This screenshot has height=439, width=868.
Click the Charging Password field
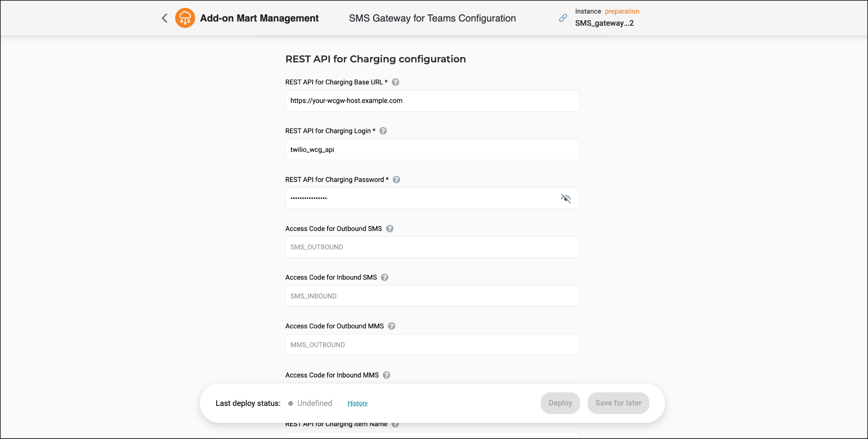tap(432, 198)
